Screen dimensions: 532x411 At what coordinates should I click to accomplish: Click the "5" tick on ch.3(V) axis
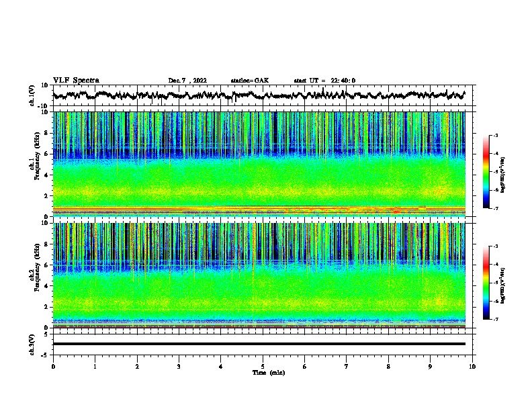pos(47,334)
